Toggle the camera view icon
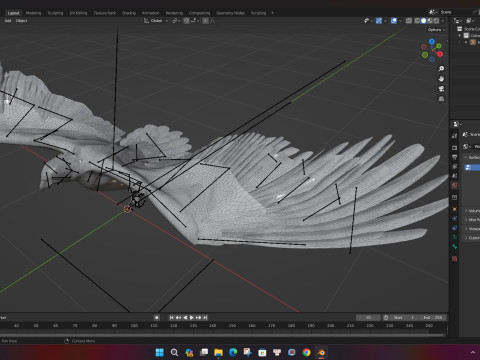This screenshot has width=480, height=360. [x=441, y=89]
